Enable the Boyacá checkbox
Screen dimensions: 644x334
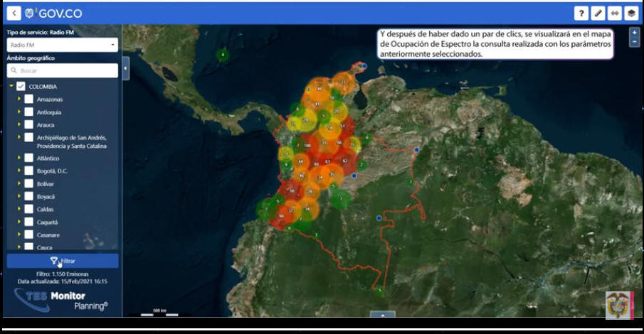click(x=29, y=196)
